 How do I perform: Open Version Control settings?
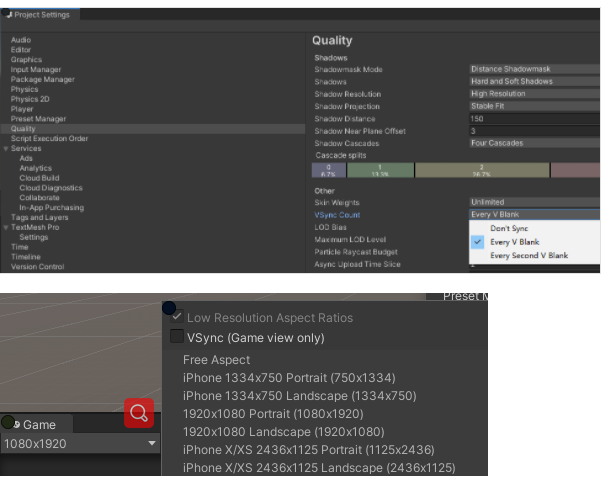[x=38, y=267]
